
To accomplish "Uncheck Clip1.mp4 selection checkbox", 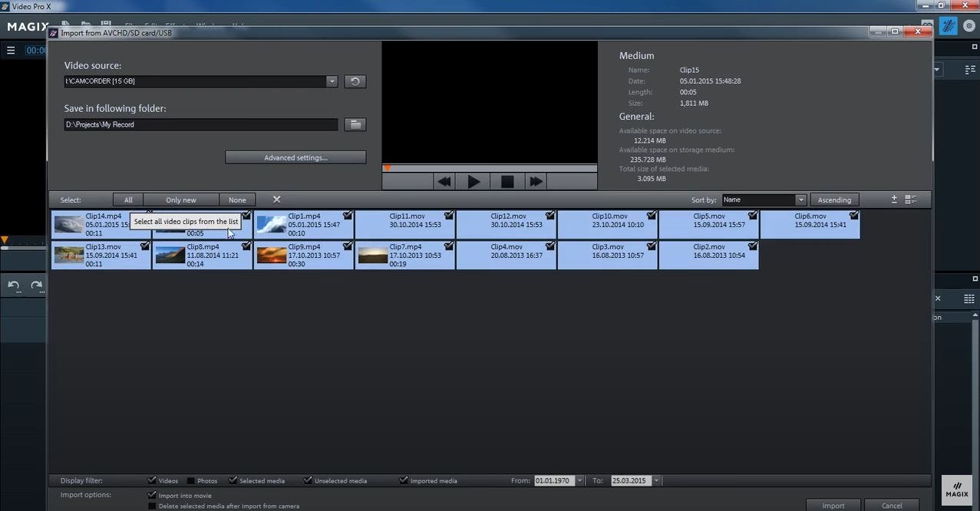I will [348, 216].
